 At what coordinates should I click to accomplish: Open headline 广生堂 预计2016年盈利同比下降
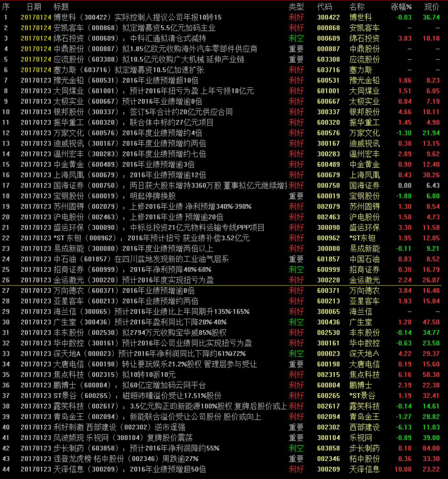click(x=140, y=322)
